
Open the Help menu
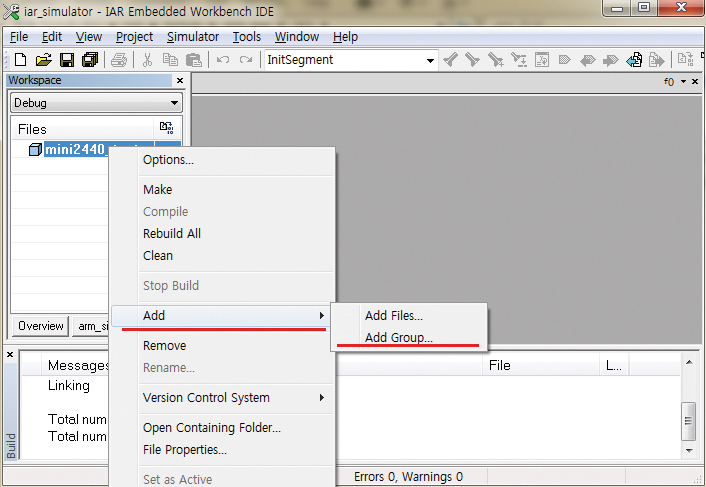point(345,37)
